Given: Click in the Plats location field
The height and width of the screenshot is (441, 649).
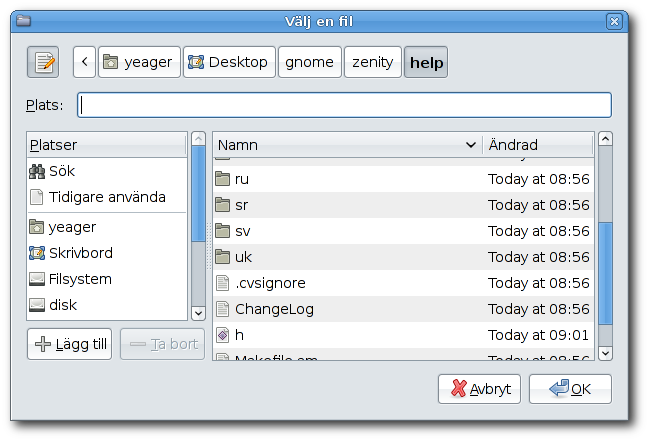Looking at the screenshot, I should (344, 105).
